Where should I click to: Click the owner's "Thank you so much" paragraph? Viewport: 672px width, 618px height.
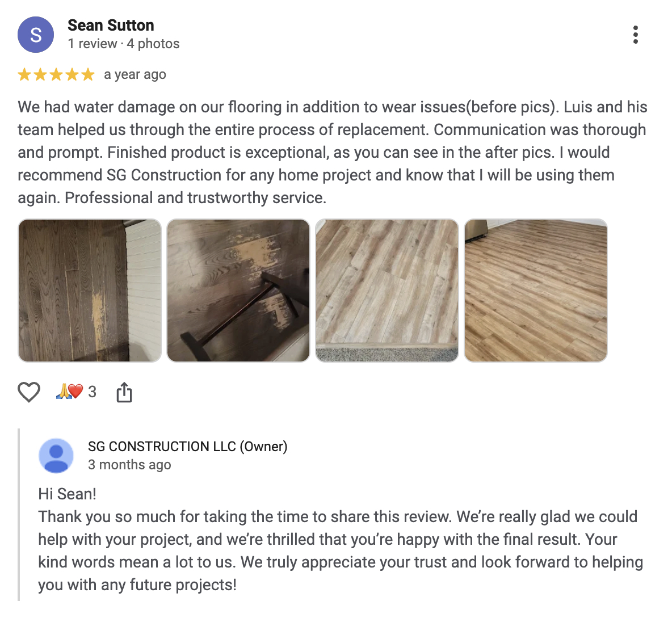click(341, 550)
